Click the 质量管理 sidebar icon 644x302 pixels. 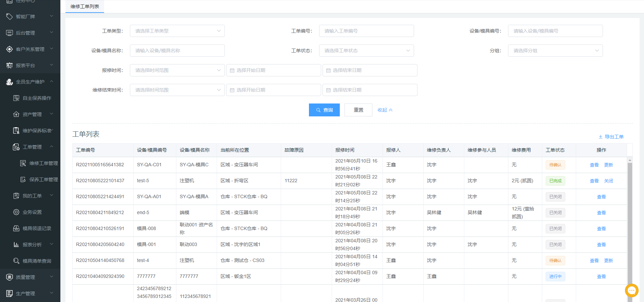click(9, 277)
